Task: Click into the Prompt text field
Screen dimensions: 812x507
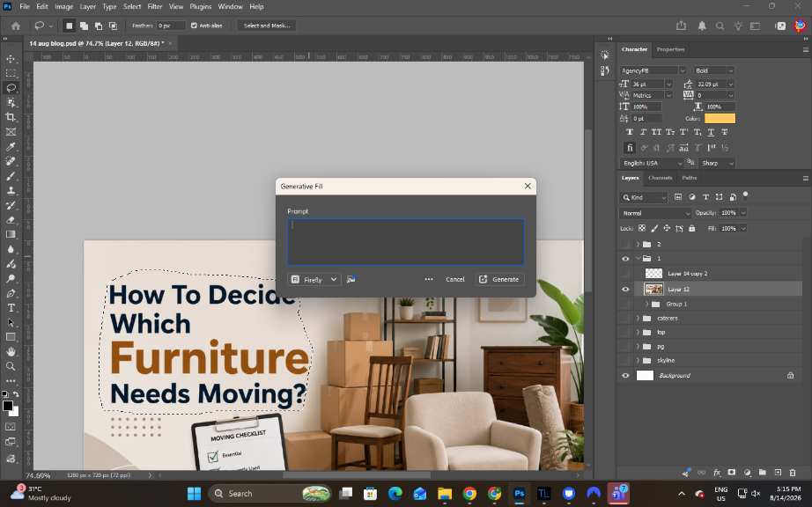Action: pos(405,242)
